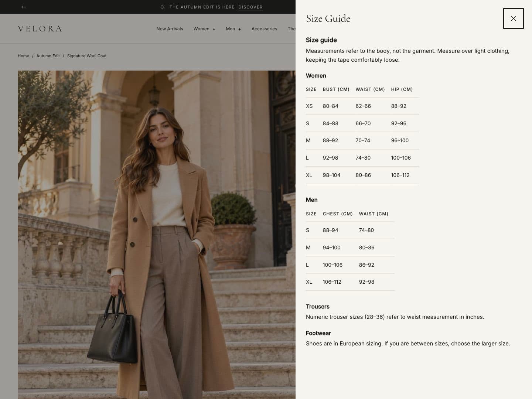This screenshot has height=399, width=532.
Task: Open the Accessories menu item
Action: 264,29
